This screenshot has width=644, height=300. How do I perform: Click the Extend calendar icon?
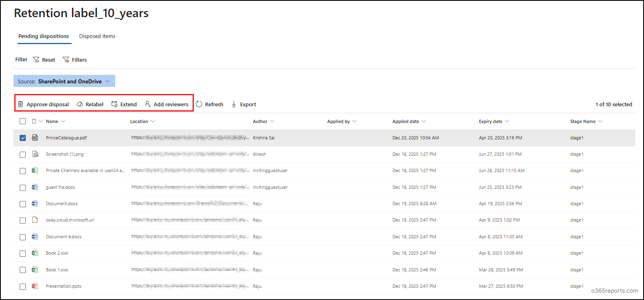point(114,104)
